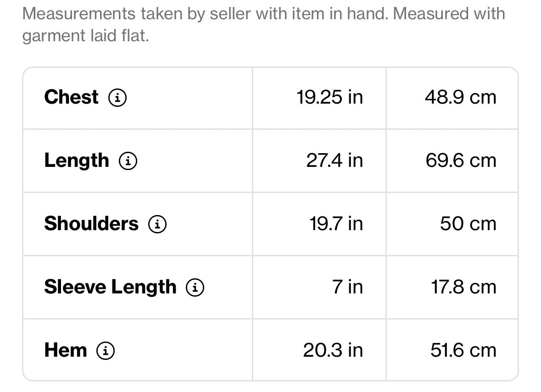Select the Hem row label

tap(66, 350)
